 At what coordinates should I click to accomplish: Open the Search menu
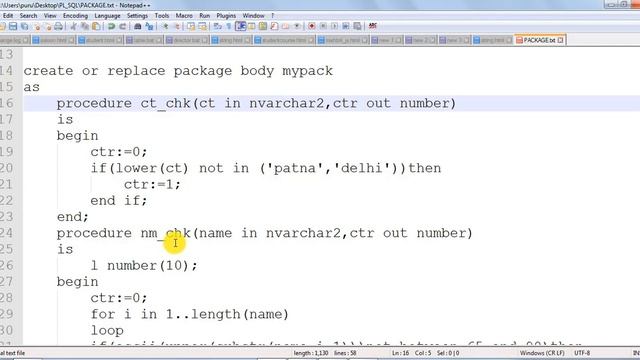tap(28, 16)
